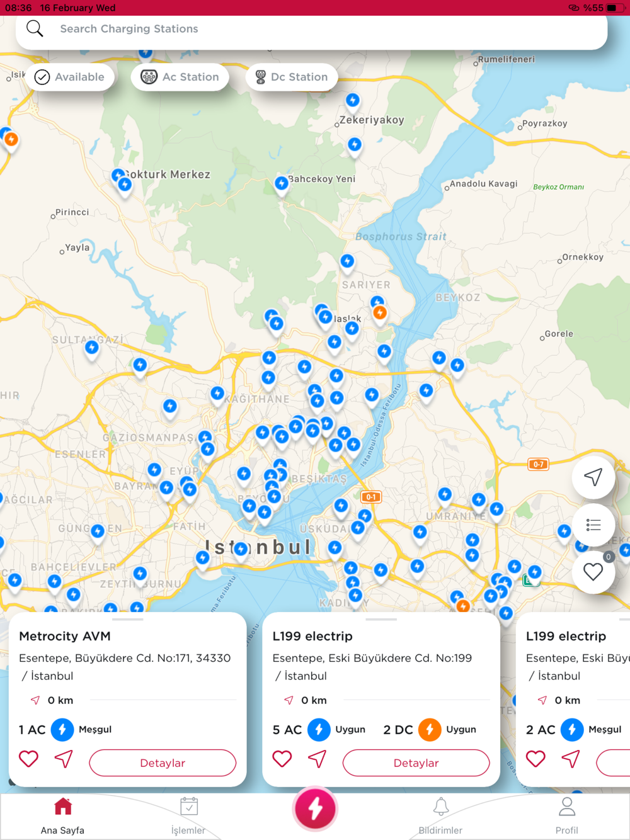630x840 pixels.
Task: Tap the 0-1 highway marker on map
Action: 370,497
